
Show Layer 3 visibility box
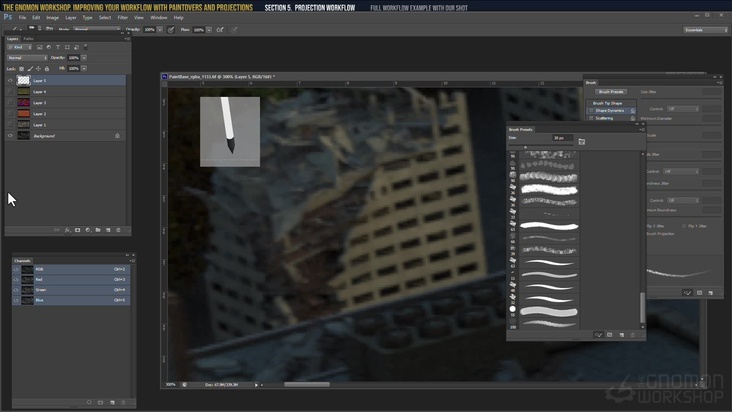tap(10, 103)
